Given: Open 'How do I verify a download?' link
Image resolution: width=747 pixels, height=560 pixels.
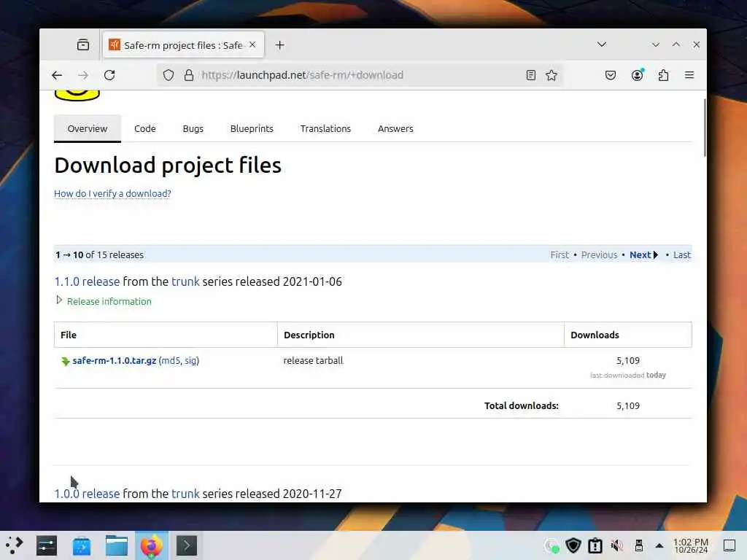Looking at the screenshot, I should tap(112, 194).
